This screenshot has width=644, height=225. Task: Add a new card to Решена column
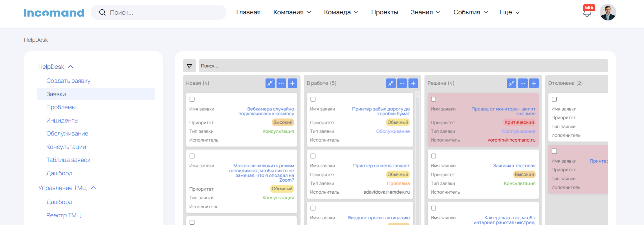534,83
